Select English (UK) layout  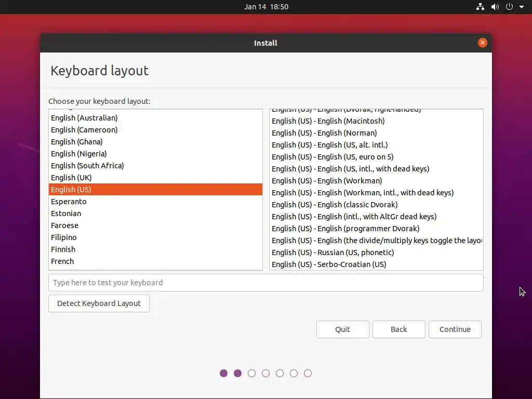coord(155,178)
